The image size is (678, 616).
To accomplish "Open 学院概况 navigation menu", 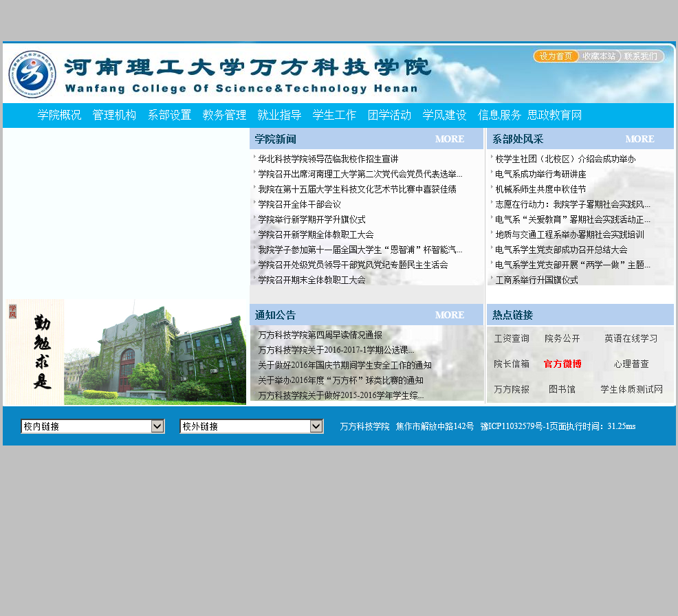I will (x=59, y=115).
